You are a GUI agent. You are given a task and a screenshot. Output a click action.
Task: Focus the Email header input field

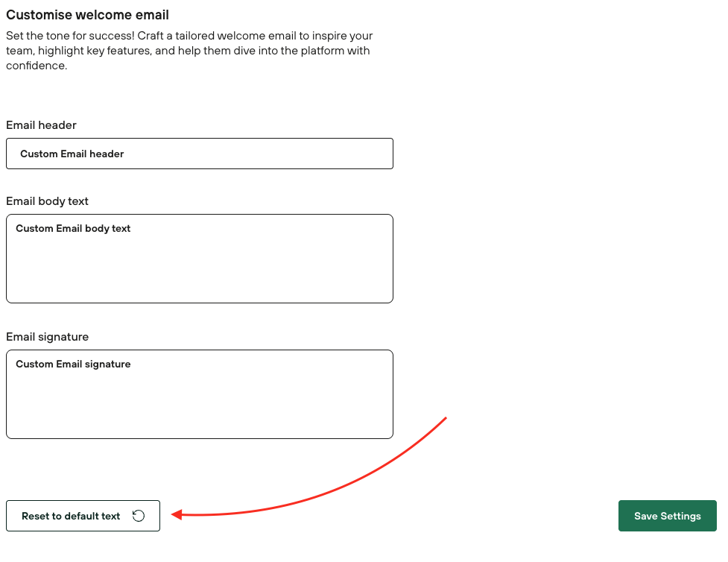[199, 154]
